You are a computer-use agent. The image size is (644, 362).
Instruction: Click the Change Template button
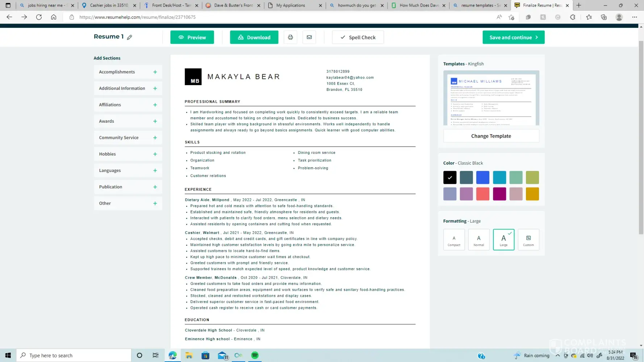point(491,136)
